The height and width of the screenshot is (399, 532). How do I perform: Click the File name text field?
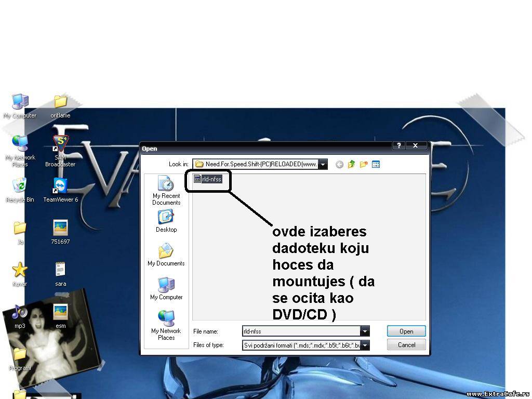(301, 331)
